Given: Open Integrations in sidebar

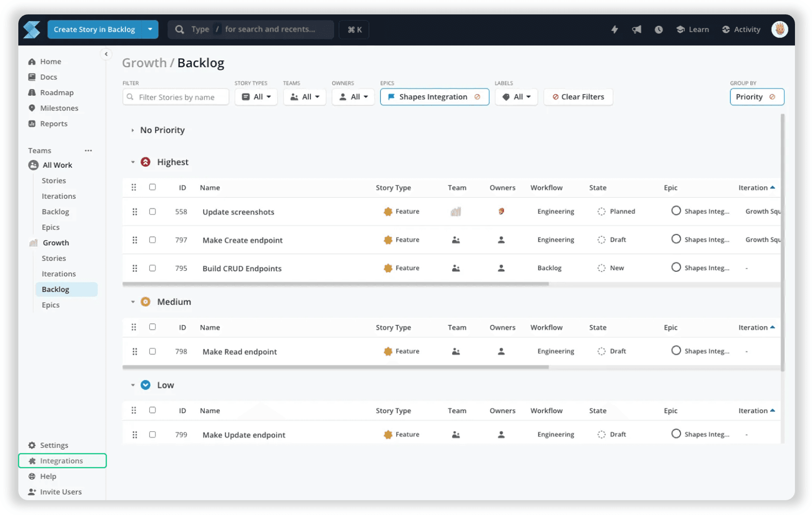Looking at the screenshot, I should coord(62,461).
